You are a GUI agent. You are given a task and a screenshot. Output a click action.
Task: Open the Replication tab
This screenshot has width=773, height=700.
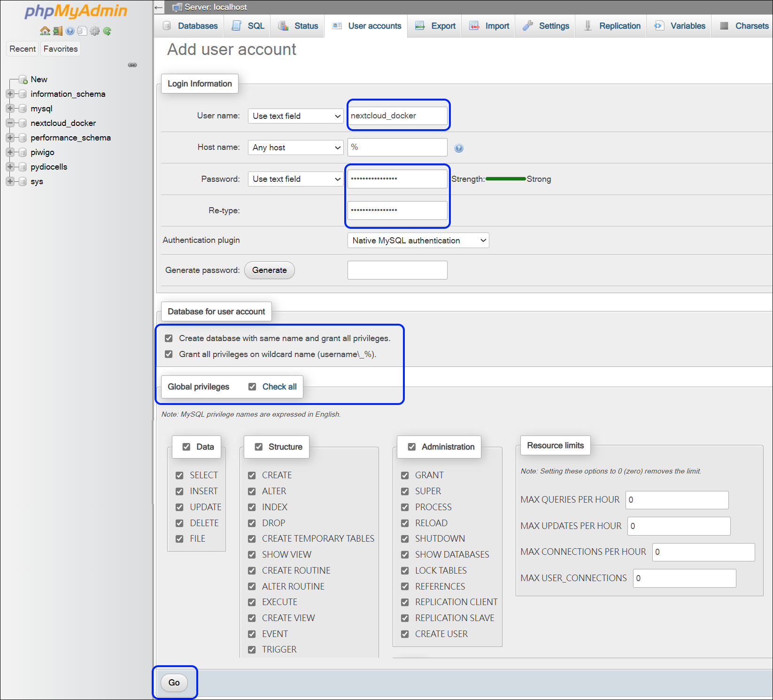tap(611, 26)
